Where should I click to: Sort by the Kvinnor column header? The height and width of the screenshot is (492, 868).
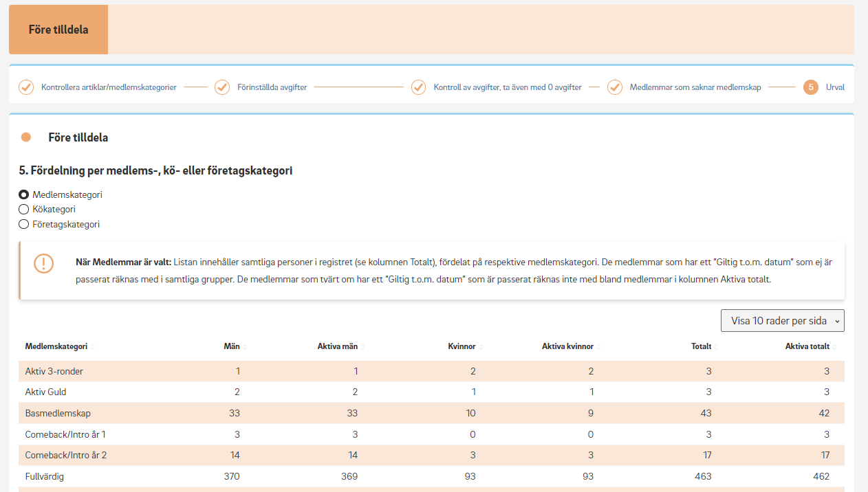[462, 346]
